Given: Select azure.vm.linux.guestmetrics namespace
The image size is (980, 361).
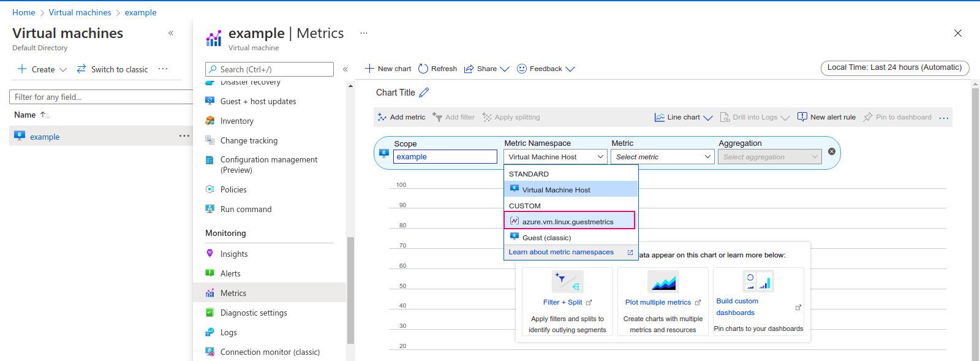Looking at the screenshot, I should [570, 221].
